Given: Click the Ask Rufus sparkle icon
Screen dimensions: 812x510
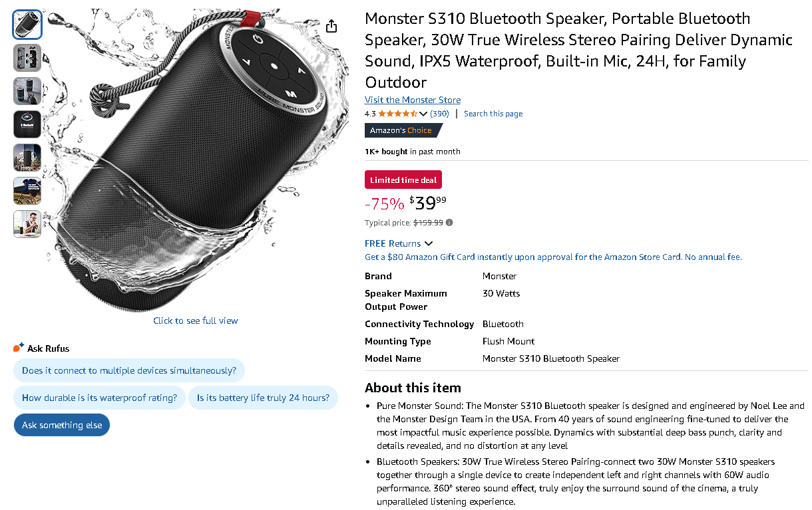Looking at the screenshot, I should tap(17, 346).
